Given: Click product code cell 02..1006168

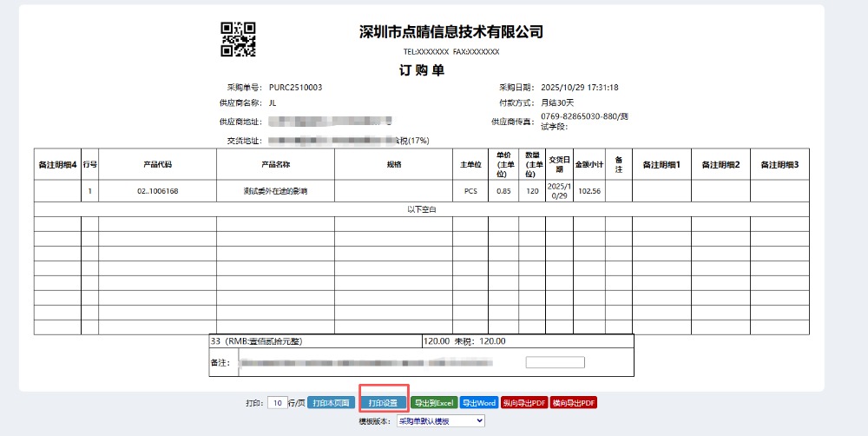Looking at the screenshot, I should point(157,191).
